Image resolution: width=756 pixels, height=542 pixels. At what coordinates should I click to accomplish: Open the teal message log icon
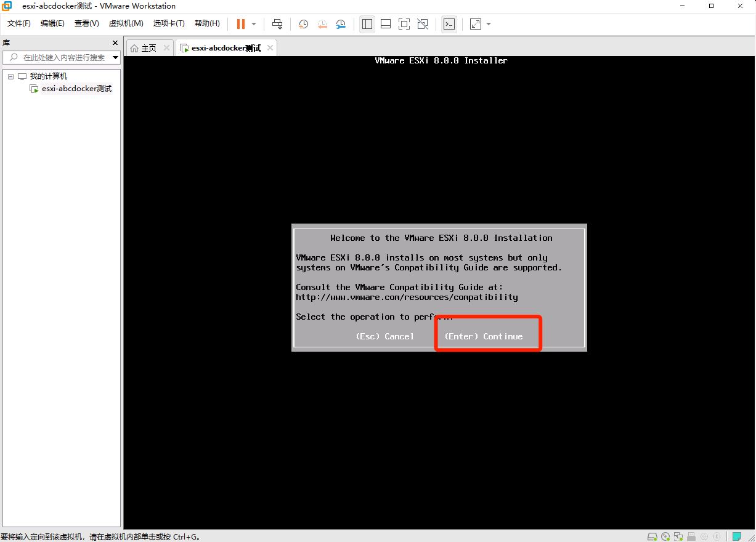pos(736,536)
